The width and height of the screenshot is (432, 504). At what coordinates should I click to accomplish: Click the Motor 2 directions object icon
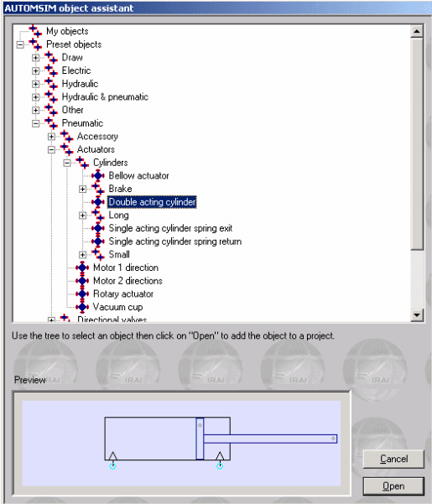pos(82,281)
